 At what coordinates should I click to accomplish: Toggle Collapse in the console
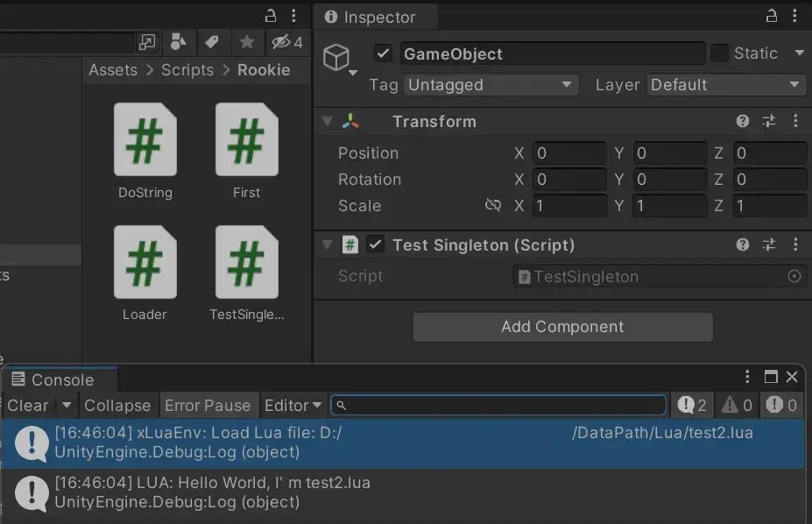pyautogui.click(x=117, y=406)
